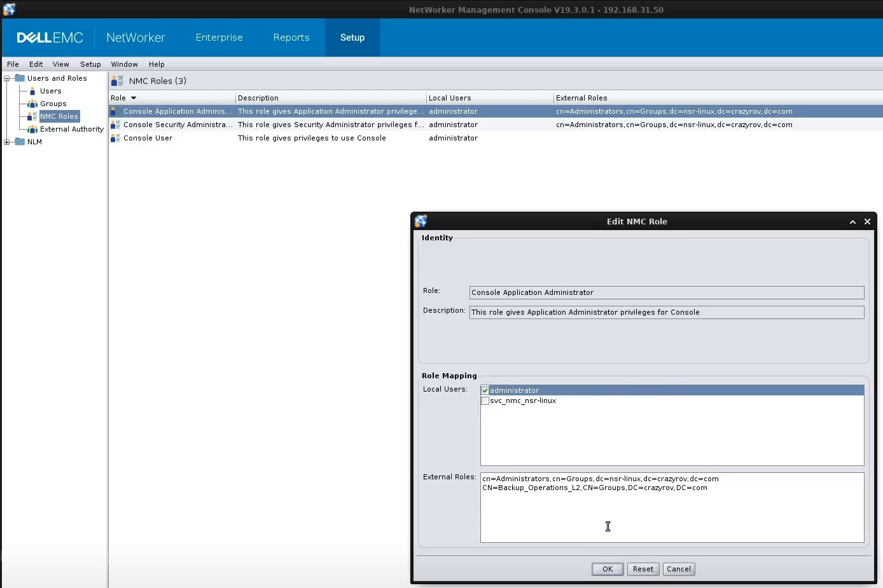Click the Dell EMC logo
Screen dimensions: 883x588
[x=50, y=38]
